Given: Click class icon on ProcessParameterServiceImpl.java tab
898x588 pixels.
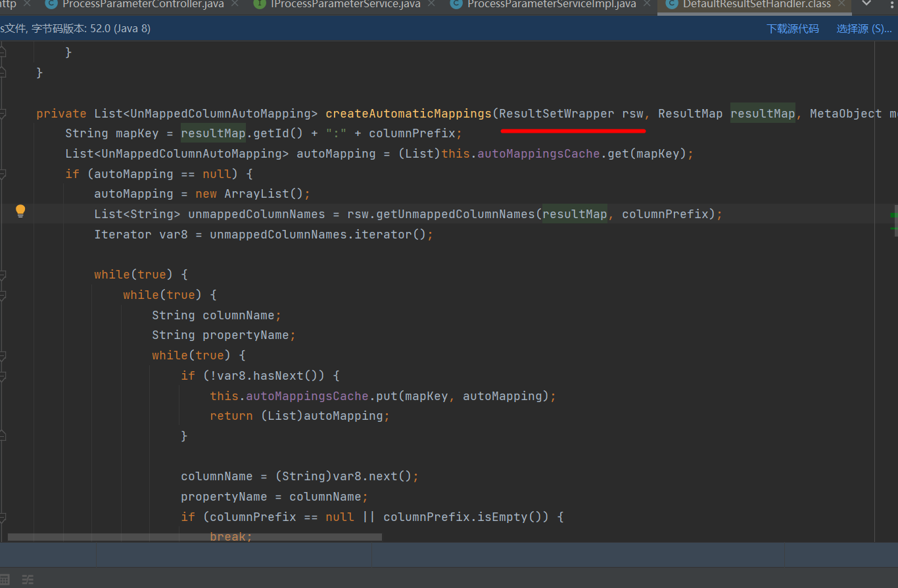Looking at the screenshot, I should pos(456,4).
